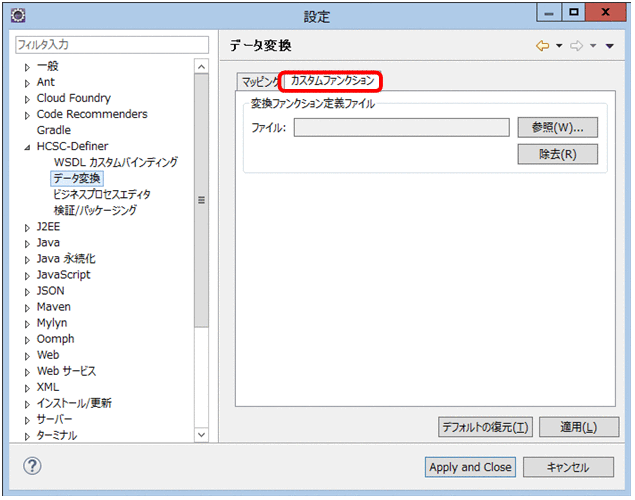This screenshot has width=635, height=500.
Task: Select the カスタムファンクション tab
Action: point(332,81)
